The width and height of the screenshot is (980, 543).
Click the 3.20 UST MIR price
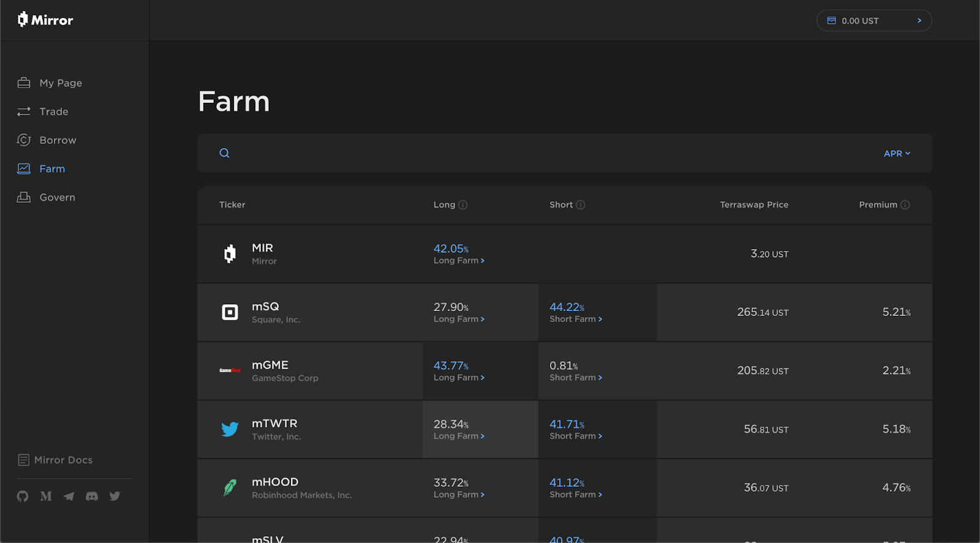pyautogui.click(x=769, y=253)
